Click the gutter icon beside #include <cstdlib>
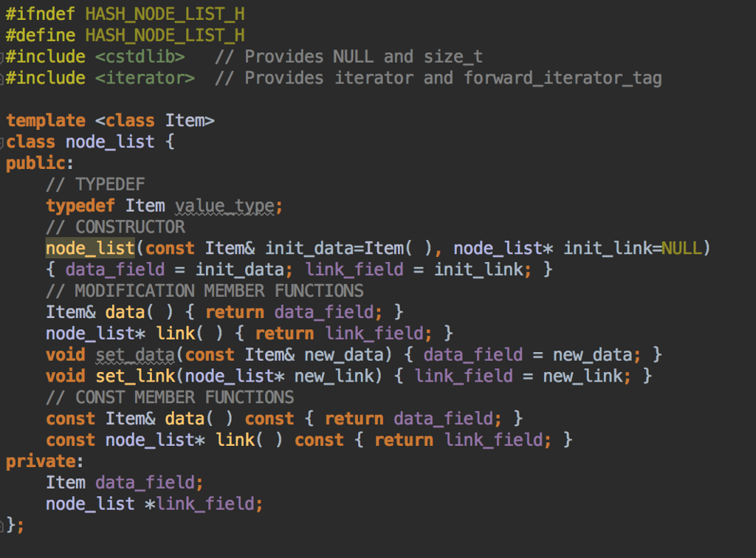This screenshot has height=558, width=756. tap(3, 56)
